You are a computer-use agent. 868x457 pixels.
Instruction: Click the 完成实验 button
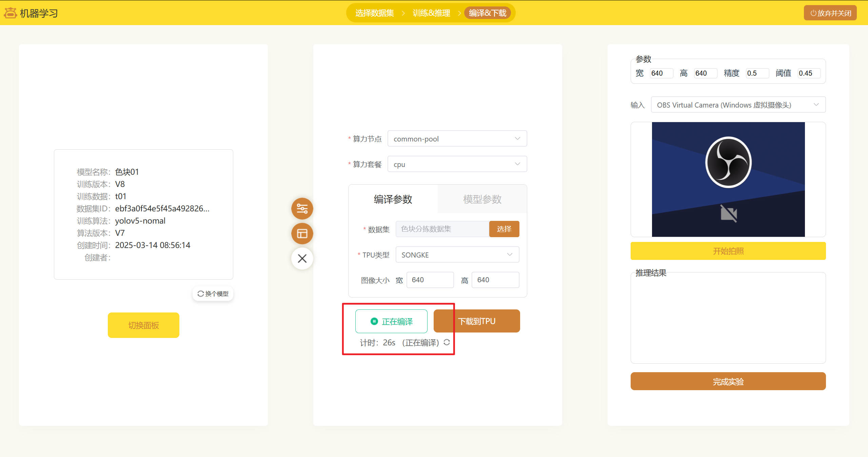tap(728, 381)
